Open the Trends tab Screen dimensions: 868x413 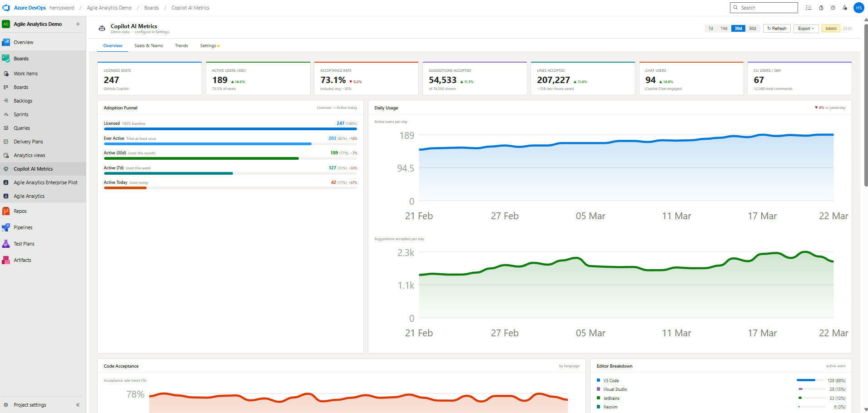[181, 45]
